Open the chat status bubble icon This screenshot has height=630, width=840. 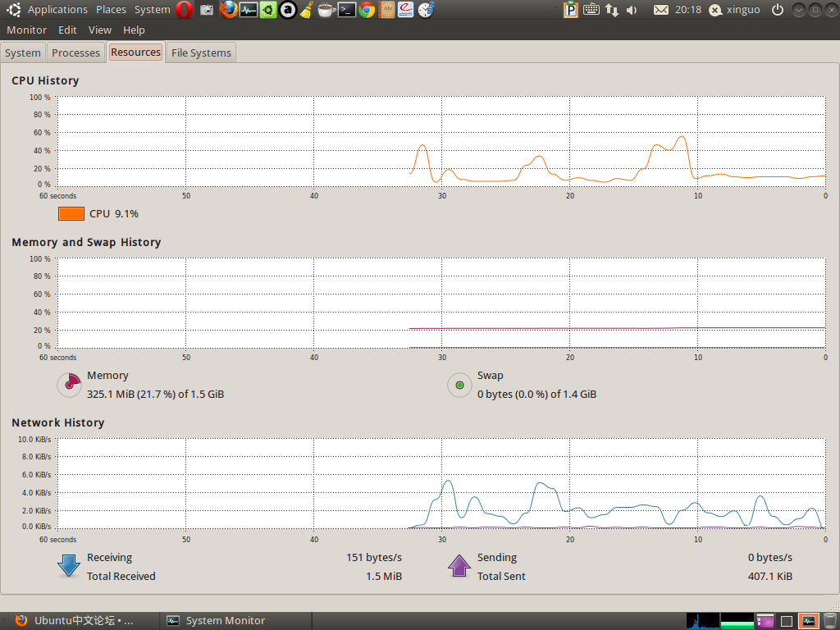715,10
